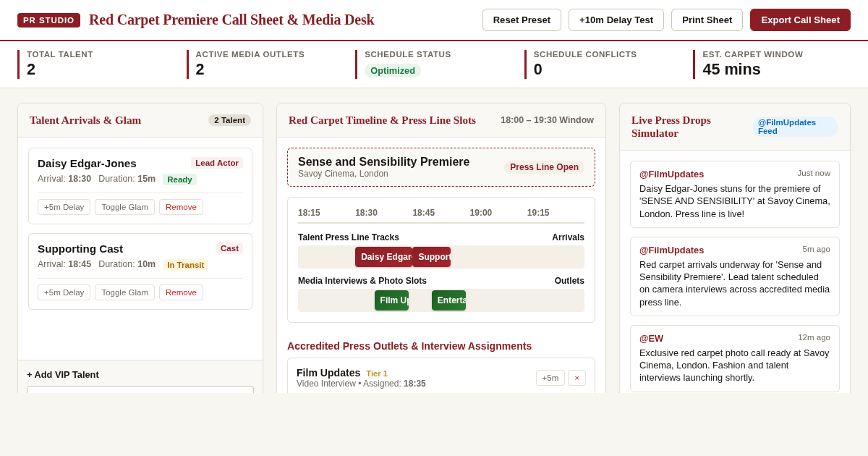Click the Accredited Press Outlets section heading

click(x=409, y=346)
